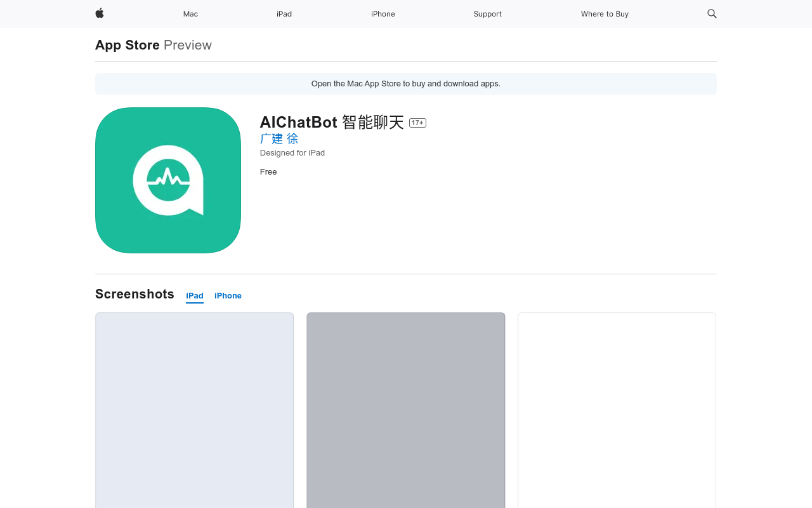Switch to the iPad screenshots tab
812x508 pixels.
click(195, 296)
